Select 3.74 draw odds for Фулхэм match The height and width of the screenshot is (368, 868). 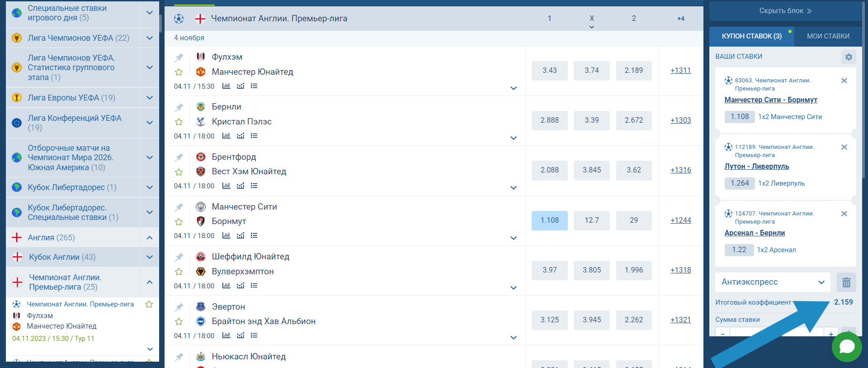591,71
